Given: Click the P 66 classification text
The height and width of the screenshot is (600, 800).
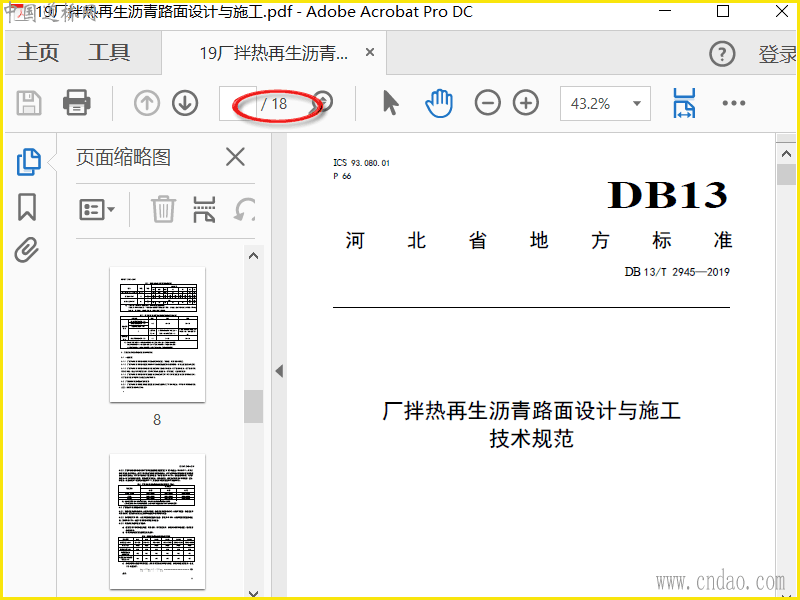Looking at the screenshot, I should click(x=342, y=176).
